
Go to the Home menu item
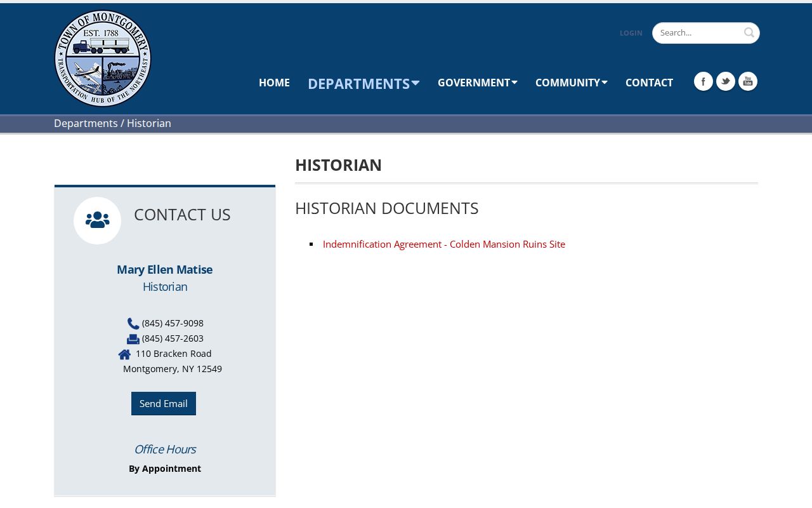click(274, 83)
